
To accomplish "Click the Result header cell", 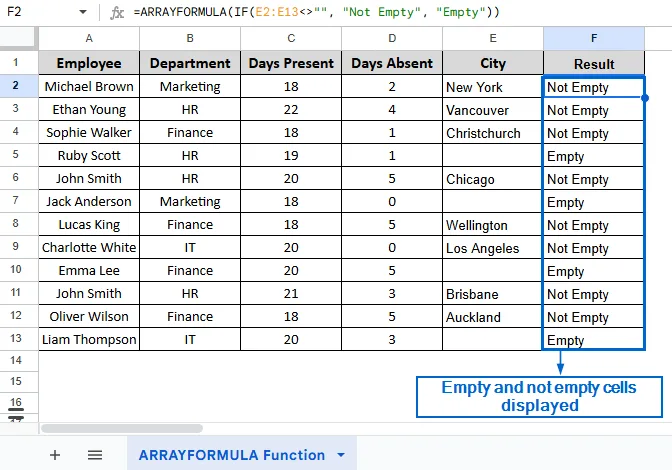I will [594, 63].
